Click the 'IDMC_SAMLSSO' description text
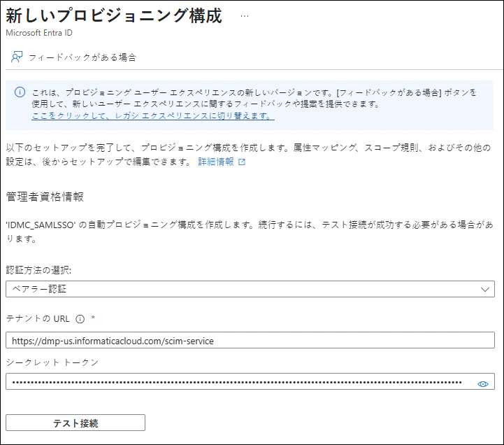This screenshot has width=504, height=445. pos(250,232)
